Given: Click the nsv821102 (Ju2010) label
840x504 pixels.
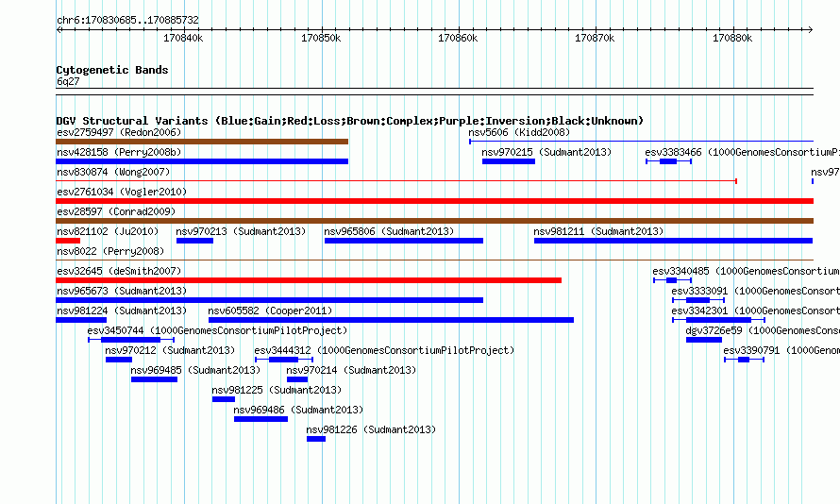Looking at the screenshot, I should [108, 231].
